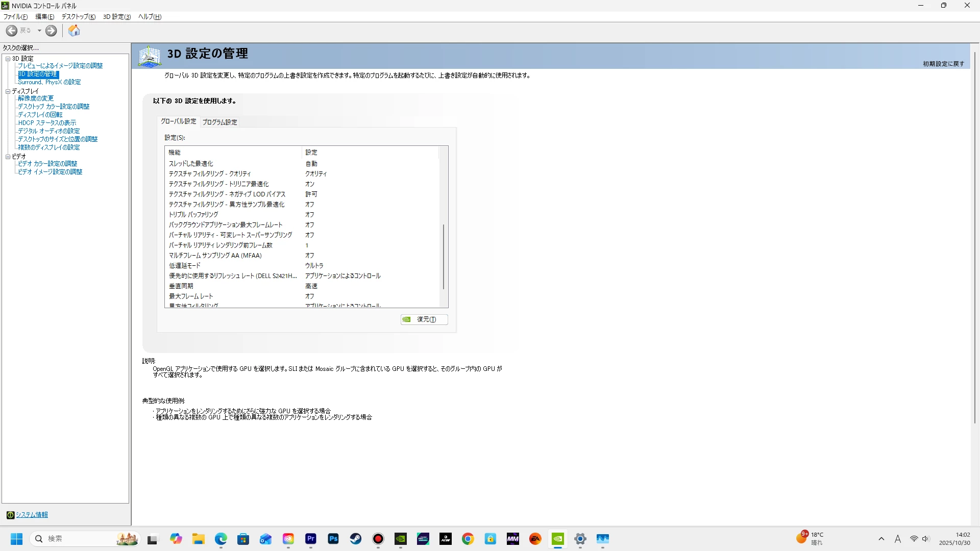The image size is (980, 551).
Task: Open Photoshop from the taskbar
Action: point(333,539)
